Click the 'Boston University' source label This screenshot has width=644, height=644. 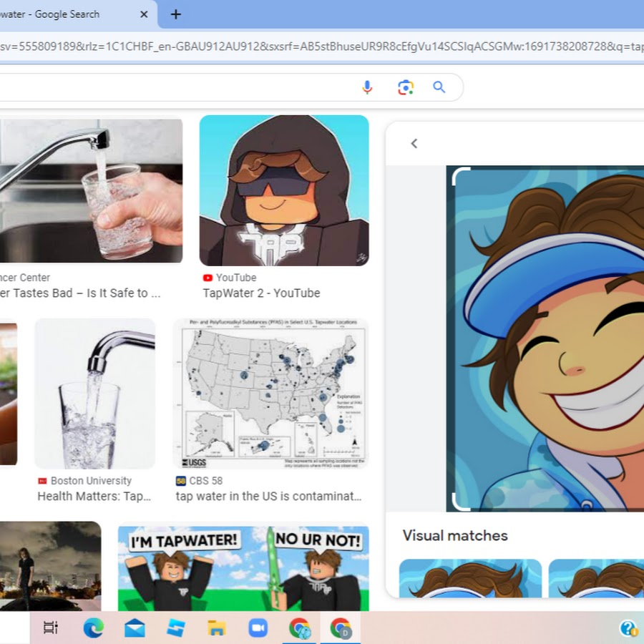(x=91, y=481)
